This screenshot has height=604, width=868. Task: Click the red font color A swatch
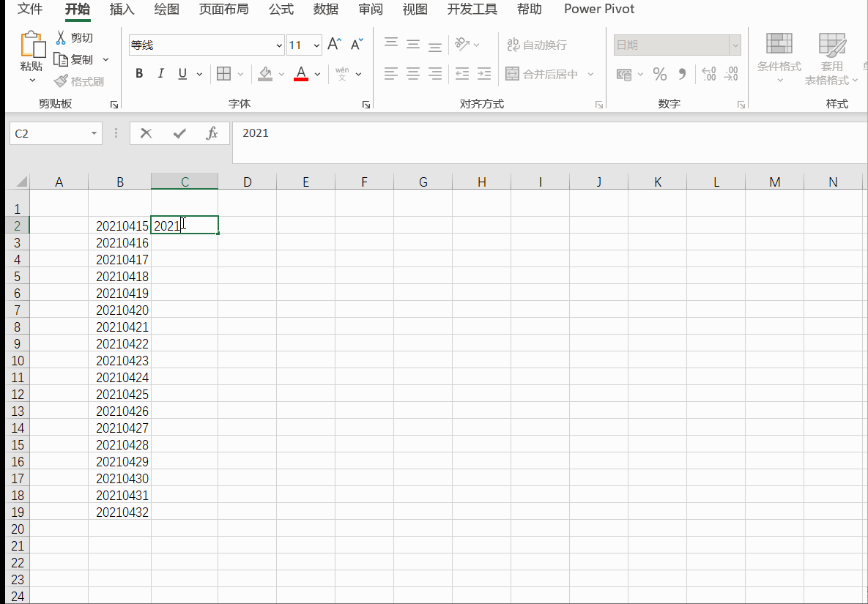click(300, 74)
